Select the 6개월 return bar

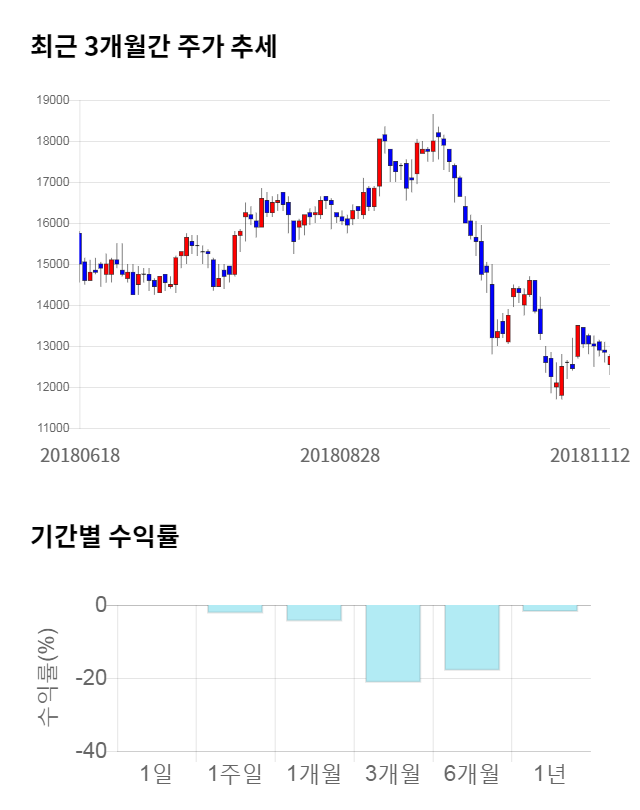point(471,637)
